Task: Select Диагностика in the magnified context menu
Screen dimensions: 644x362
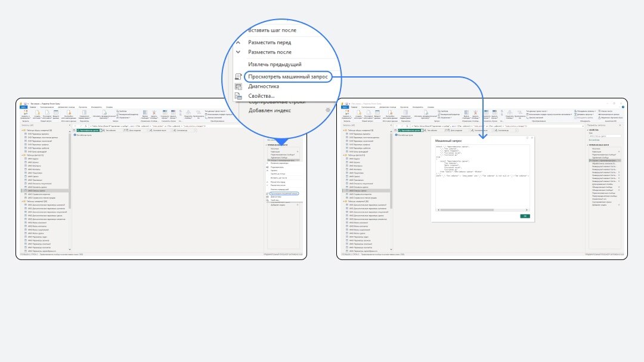Action: 264,86
